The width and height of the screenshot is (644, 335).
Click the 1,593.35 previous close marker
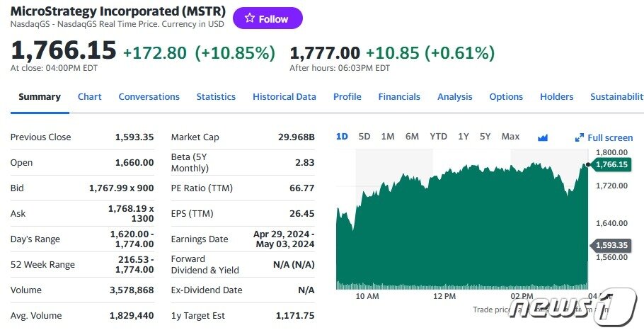(x=611, y=245)
